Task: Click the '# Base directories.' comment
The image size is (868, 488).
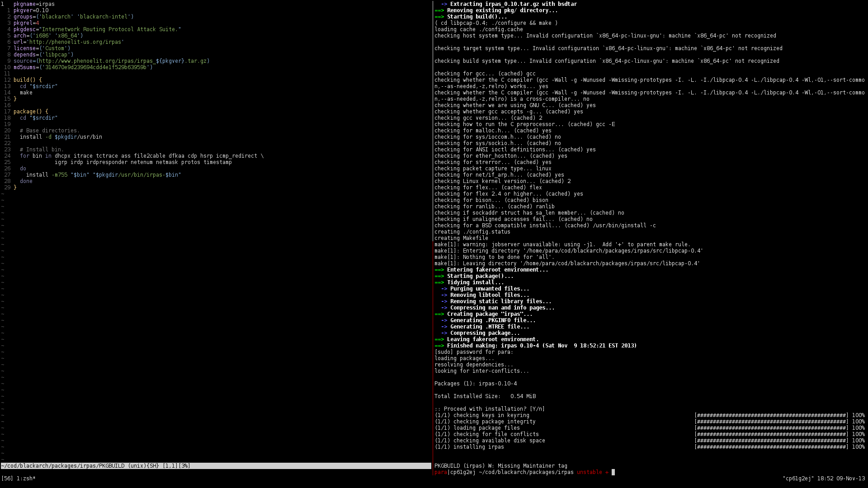Action: (50, 131)
